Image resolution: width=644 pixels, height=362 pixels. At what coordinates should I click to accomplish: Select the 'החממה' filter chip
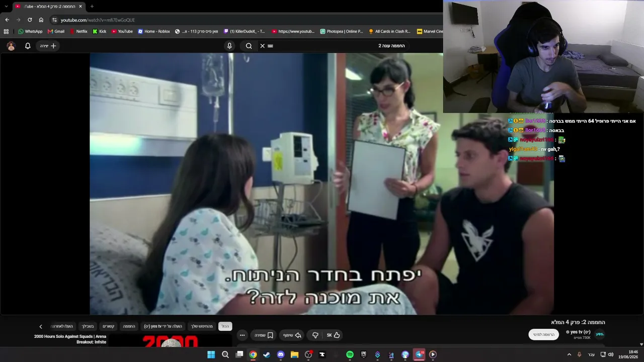tap(129, 326)
